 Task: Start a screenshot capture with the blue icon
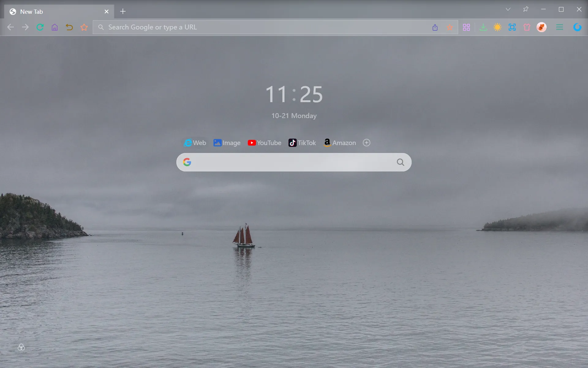point(512,27)
